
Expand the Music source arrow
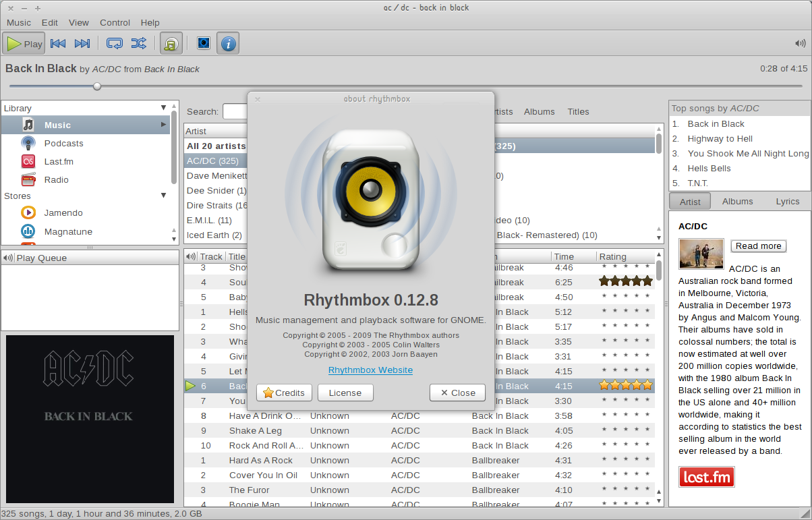coord(163,125)
